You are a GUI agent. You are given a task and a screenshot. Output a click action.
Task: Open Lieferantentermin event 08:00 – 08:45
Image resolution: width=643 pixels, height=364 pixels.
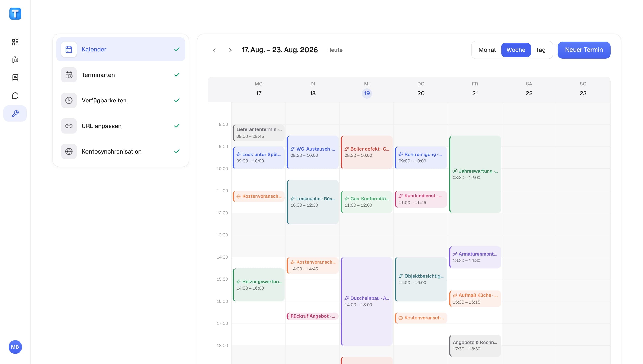[259, 133]
